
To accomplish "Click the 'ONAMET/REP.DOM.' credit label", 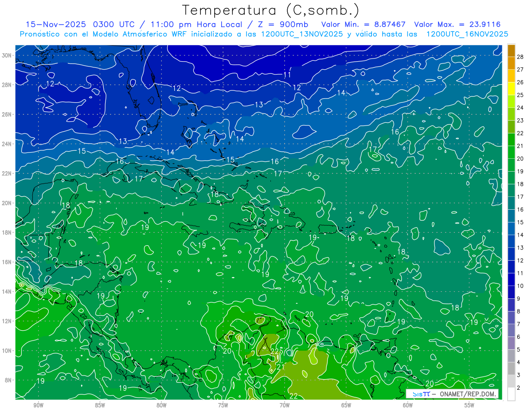I will pyautogui.click(x=468, y=394).
